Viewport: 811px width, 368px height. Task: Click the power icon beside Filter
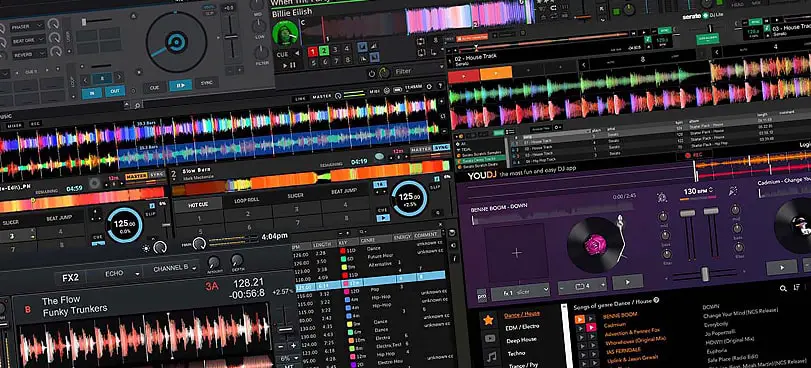pos(371,73)
